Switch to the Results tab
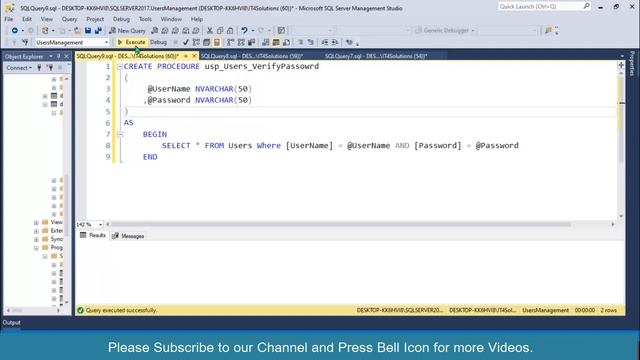Image resolution: width=640 pixels, height=360 pixels. tap(93, 236)
